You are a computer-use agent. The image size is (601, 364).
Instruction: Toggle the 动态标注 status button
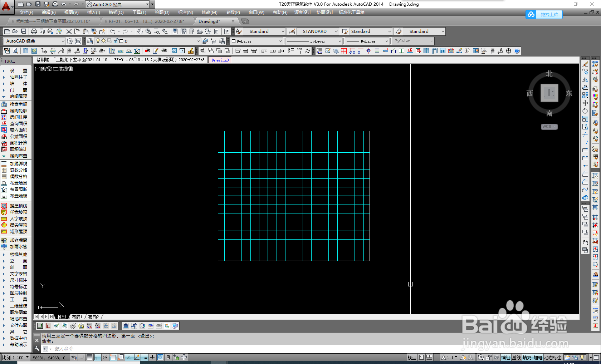point(553,358)
